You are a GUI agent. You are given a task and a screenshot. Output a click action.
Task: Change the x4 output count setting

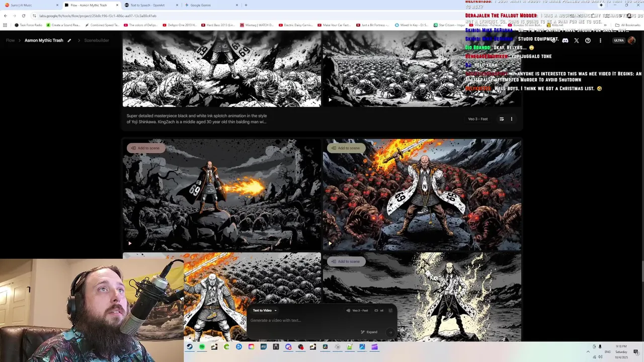click(379, 310)
